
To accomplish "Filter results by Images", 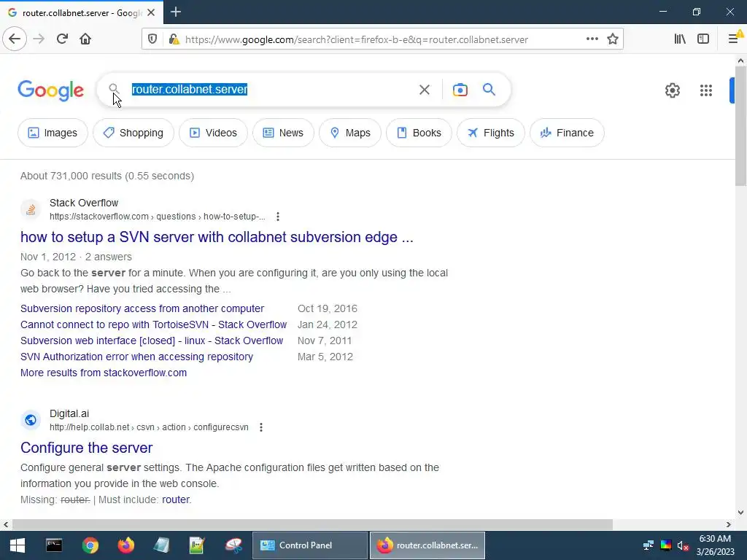I will [x=53, y=133].
